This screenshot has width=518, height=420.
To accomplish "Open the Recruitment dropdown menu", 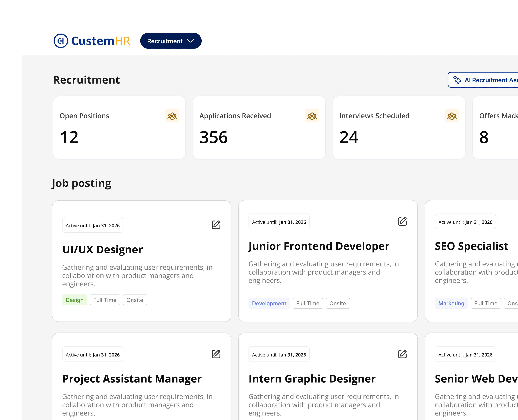I will click(171, 41).
